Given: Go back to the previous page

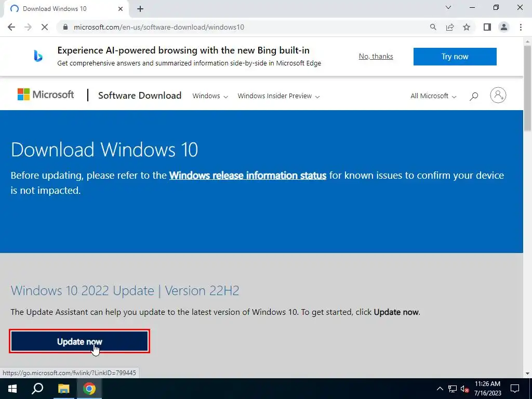Looking at the screenshot, I should click(11, 27).
